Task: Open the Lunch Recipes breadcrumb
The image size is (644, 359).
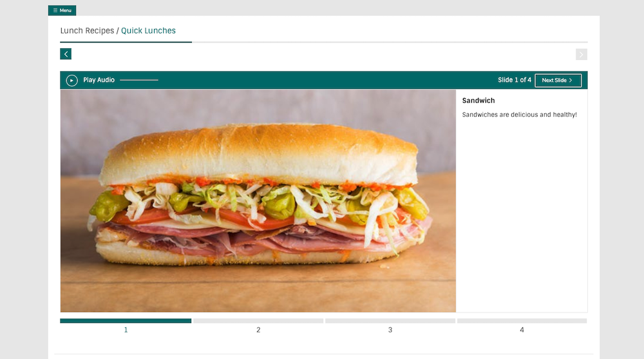Action: tap(87, 30)
